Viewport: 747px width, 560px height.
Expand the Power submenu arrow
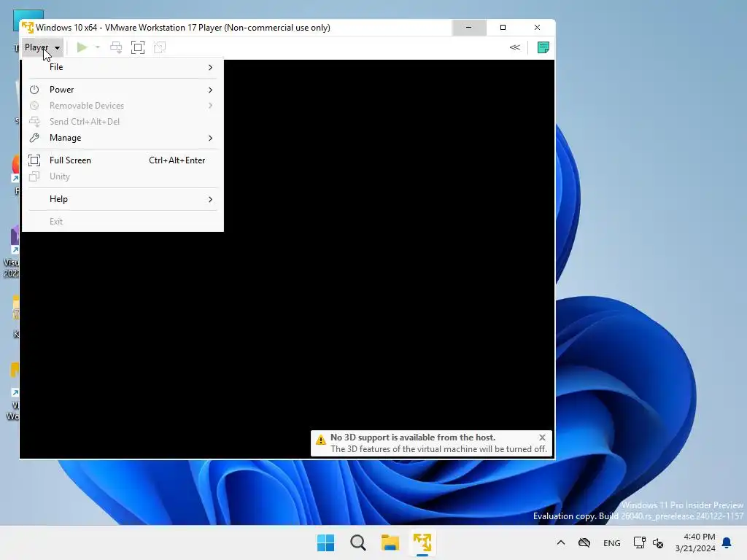pos(210,90)
